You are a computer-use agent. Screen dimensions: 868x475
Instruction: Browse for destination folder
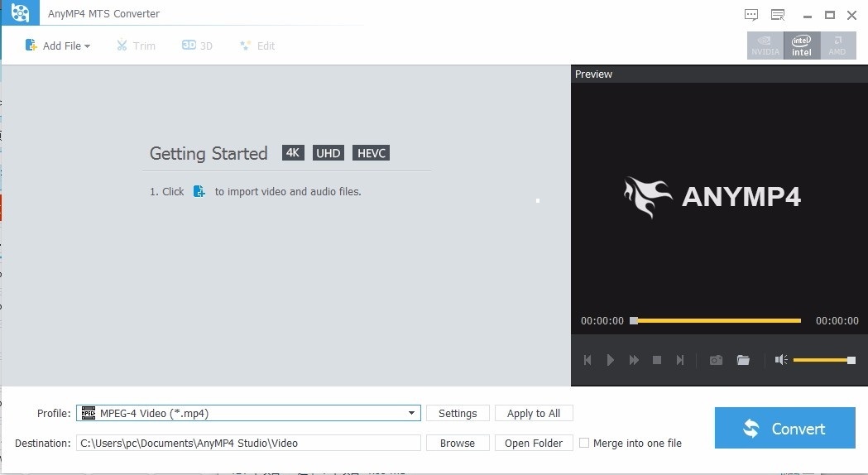pyautogui.click(x=458, y=443)
